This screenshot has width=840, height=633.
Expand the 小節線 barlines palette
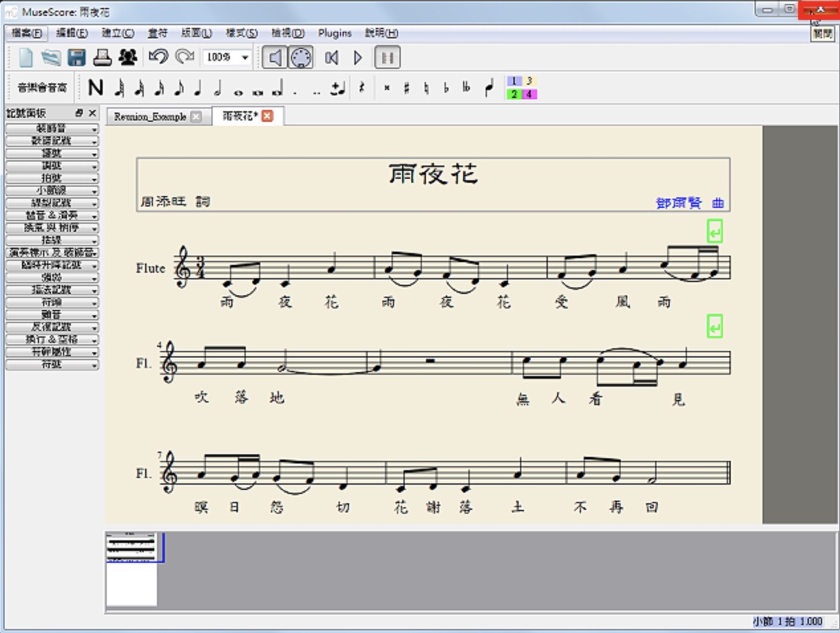(52, 191)
